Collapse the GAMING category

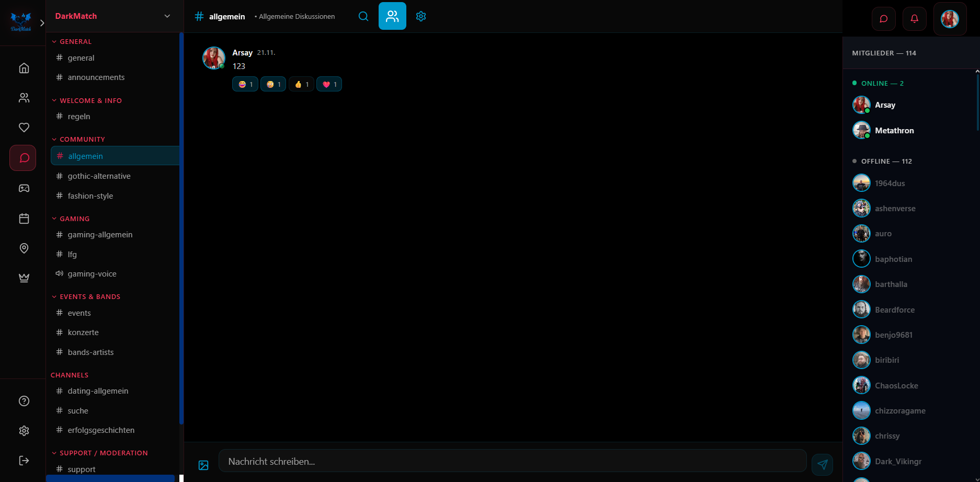[71, 219]
